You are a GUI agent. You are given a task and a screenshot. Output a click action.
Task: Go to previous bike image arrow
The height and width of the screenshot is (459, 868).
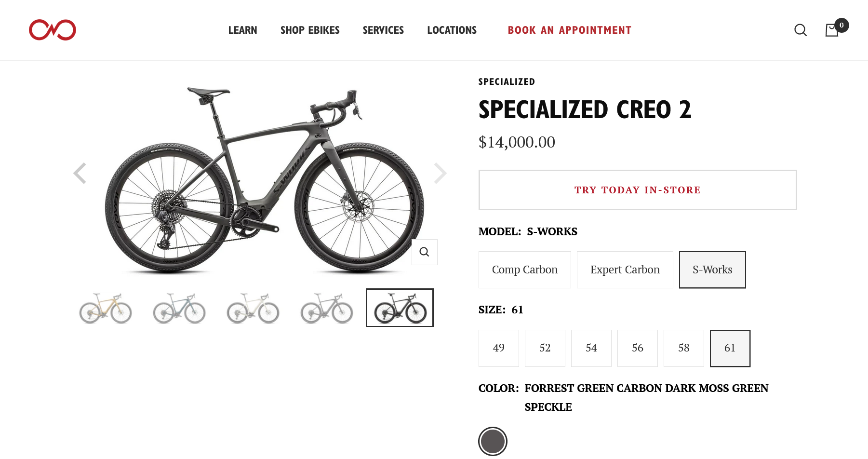(x=80, y=173)
